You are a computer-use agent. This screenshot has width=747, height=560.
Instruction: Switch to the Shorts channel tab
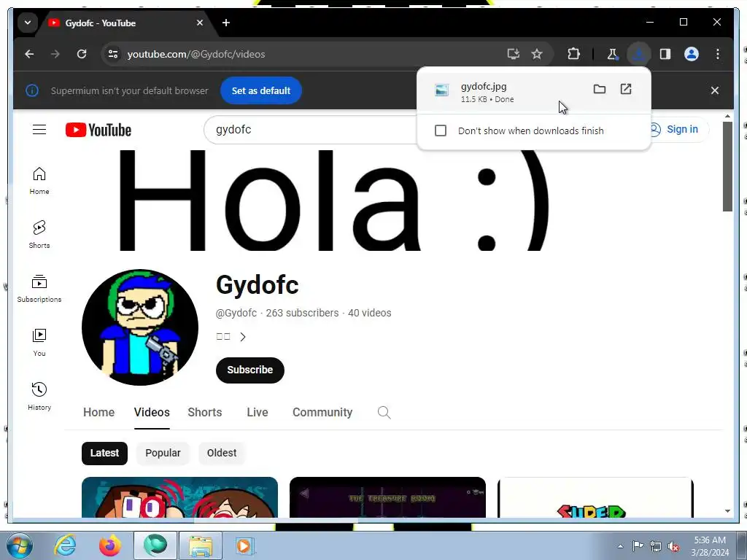pyautogui.click(x=205, y=413)
